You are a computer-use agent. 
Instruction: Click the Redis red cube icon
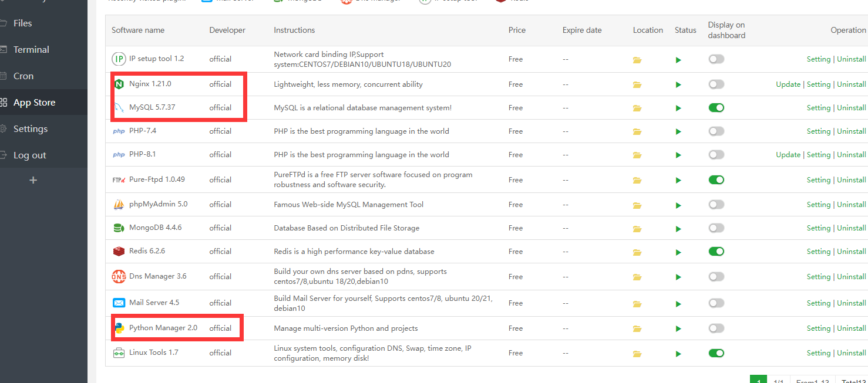coord(119,252)
